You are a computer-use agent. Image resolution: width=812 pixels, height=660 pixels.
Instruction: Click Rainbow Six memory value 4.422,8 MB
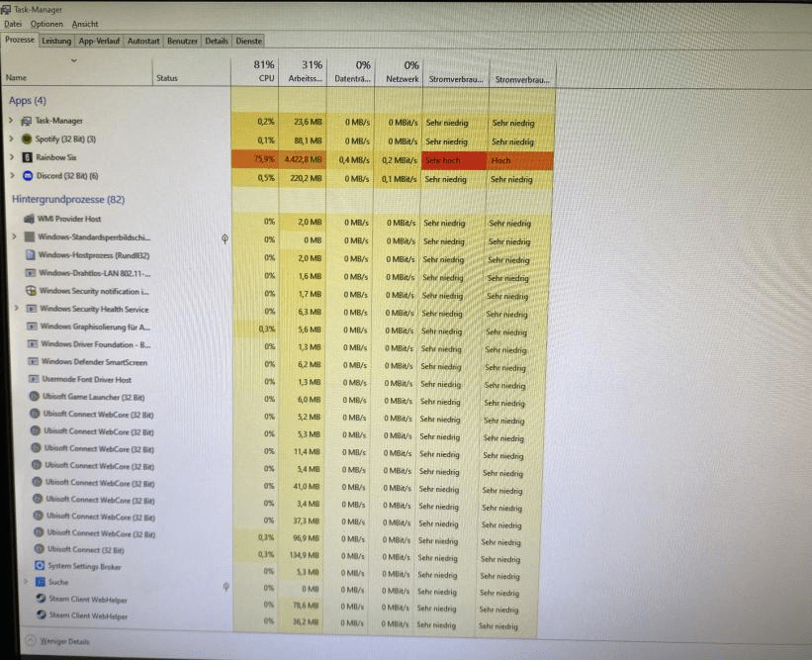tap(303, 159)
